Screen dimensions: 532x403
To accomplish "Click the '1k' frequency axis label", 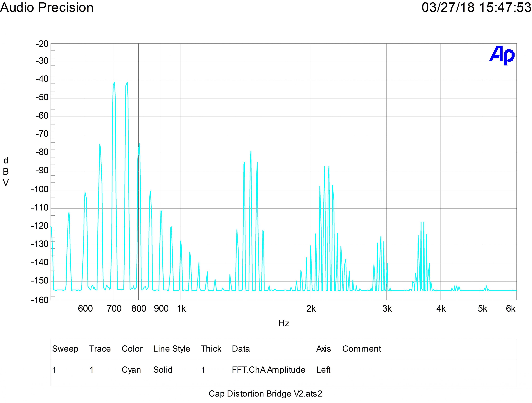I will pyautogui.click(x=181, y=309).
